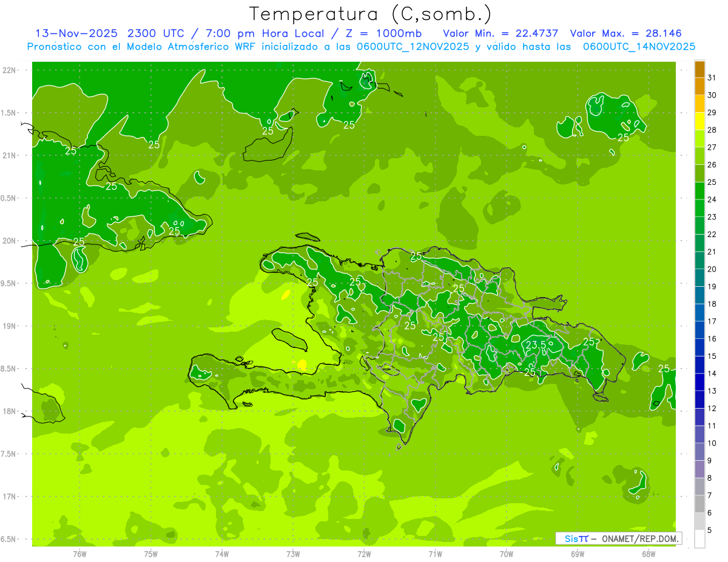Screen dimensions: 728x562
Task: Pick grey legend band between 6 and 7
Action: pyautogui.click(x=699, y=504)
